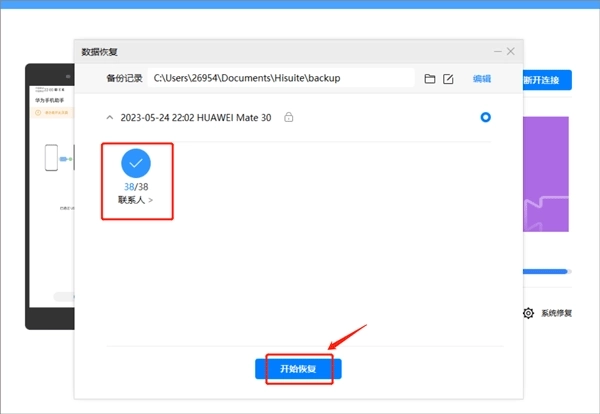Click the 38/38 contacts count text
The image size is (600, 414).
click(137, 186)
